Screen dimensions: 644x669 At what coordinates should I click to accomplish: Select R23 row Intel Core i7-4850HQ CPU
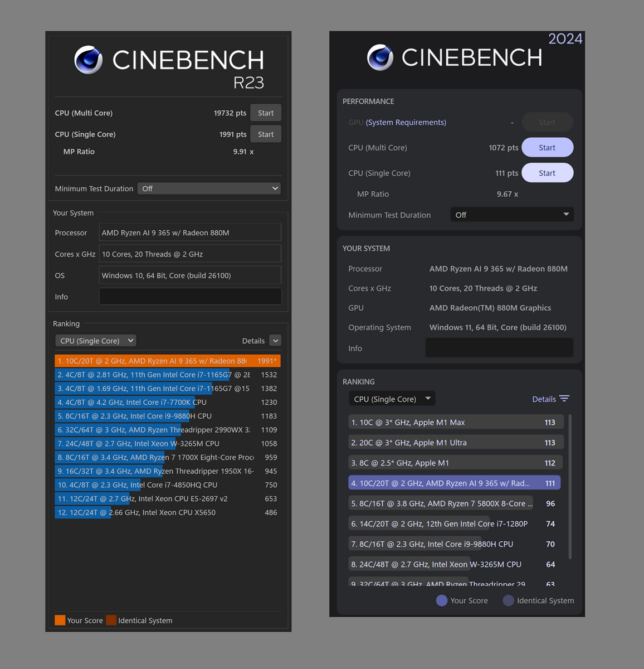(167, 485)
